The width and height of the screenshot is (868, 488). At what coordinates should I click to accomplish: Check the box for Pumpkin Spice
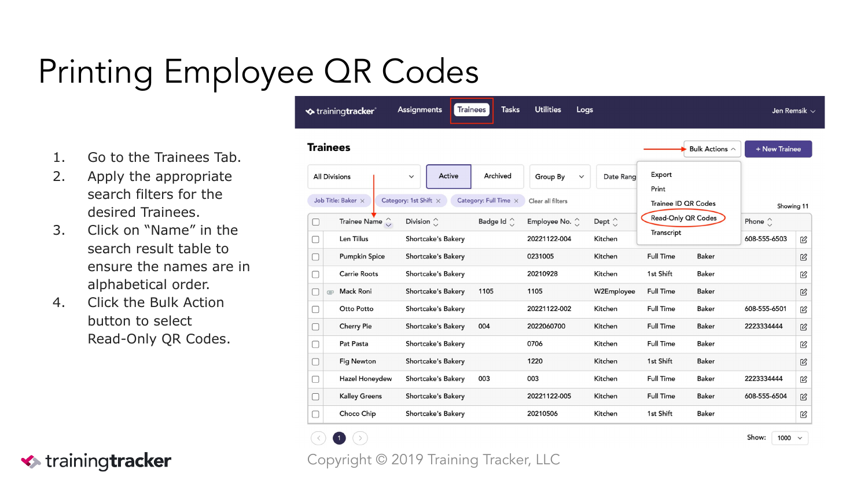[x=315, y=257]
